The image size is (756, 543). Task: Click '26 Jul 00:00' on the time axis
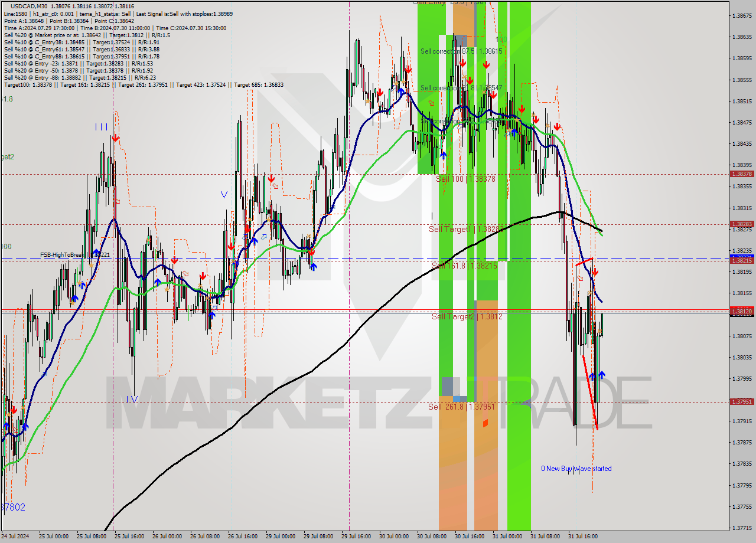167,537
